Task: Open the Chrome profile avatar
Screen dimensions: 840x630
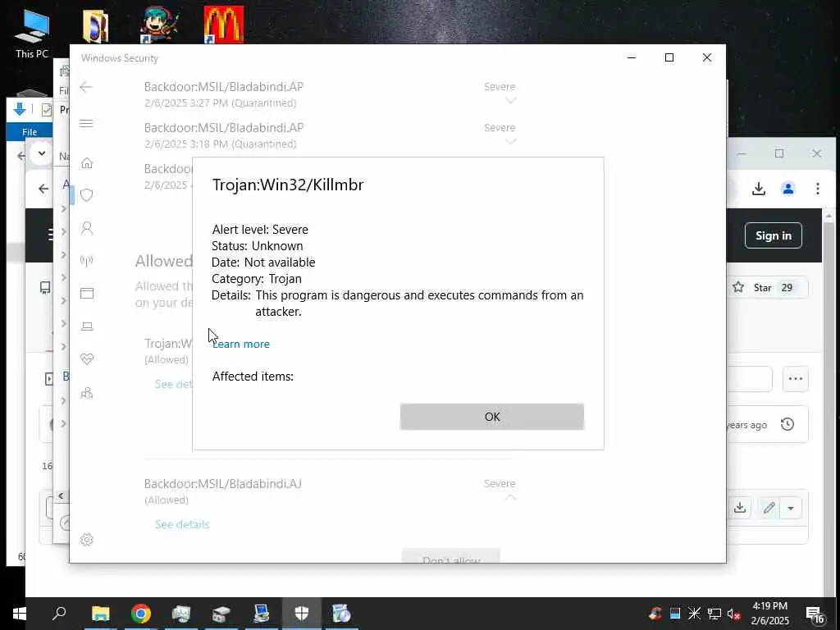Action: point(788,189)
